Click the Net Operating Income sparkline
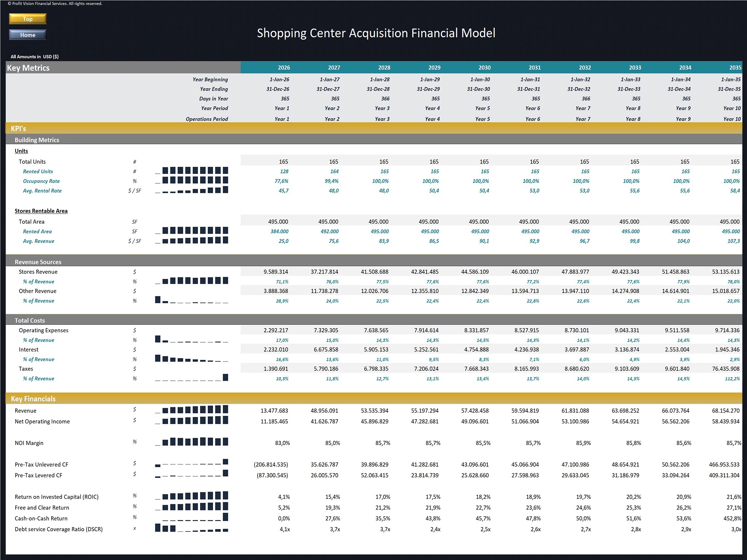Viewport: 747px width, 560px height. [192, 420]
